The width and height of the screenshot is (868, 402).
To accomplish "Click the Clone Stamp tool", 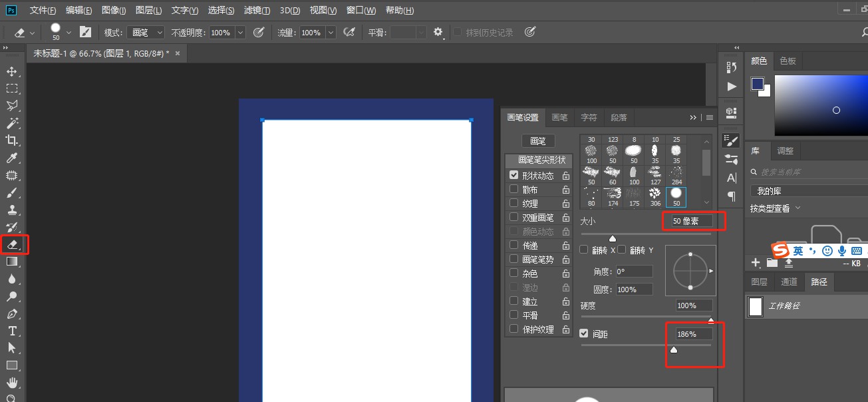I will pyautogui.click(x=12, y=210).
